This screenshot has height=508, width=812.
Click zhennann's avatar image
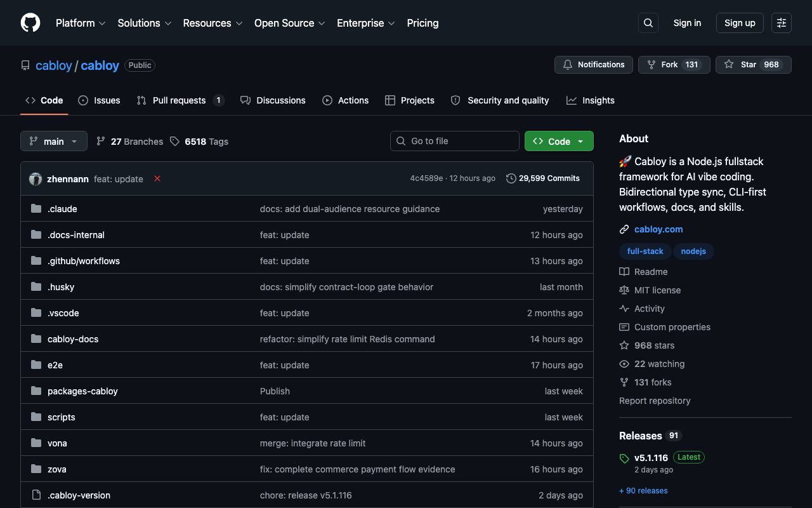coord(36,179)
